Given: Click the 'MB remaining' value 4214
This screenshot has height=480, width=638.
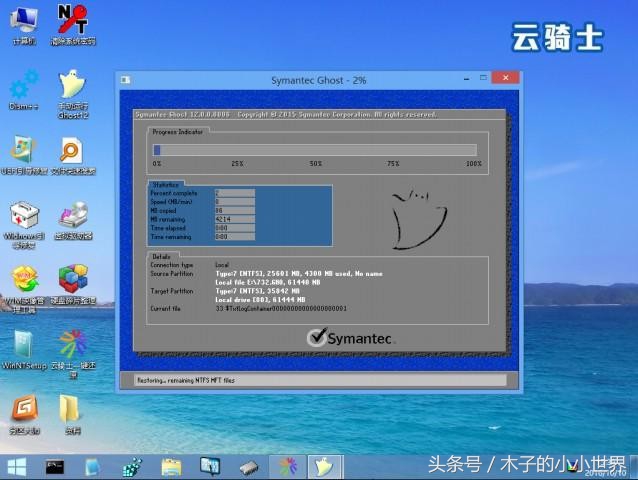Looking at the screenshot, I should pos(235,219).
